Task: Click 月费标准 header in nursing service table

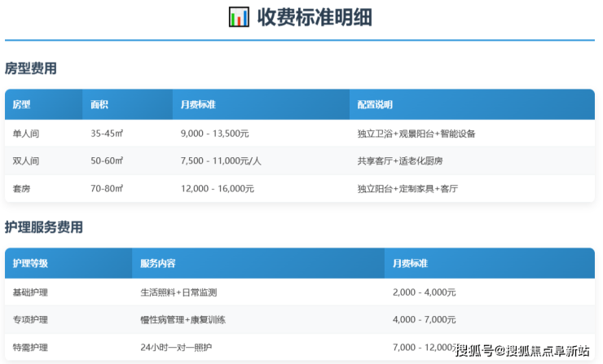Action: (x=410, y=264)
